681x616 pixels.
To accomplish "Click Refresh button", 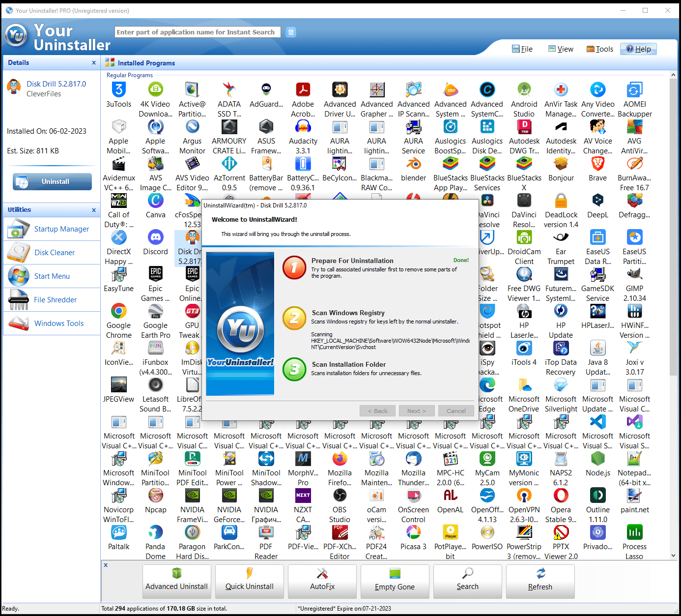I will point(540,582).
